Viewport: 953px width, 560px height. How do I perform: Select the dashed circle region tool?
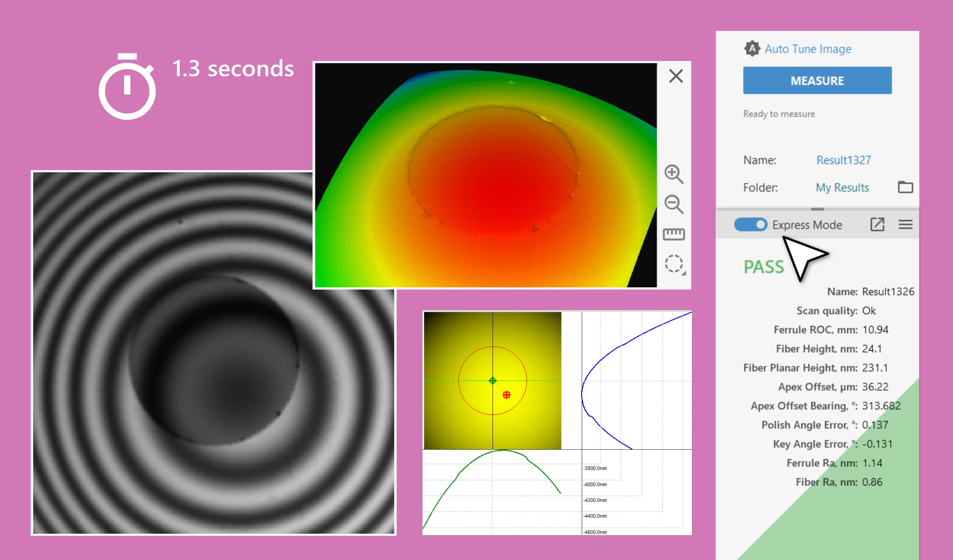[x=674, y=264]
